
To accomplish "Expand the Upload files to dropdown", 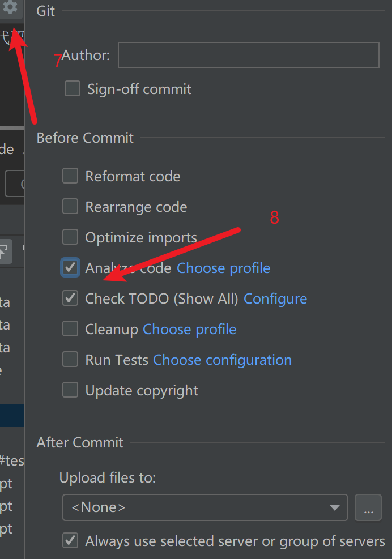I will pyautogui.click(x=204, y=507).
